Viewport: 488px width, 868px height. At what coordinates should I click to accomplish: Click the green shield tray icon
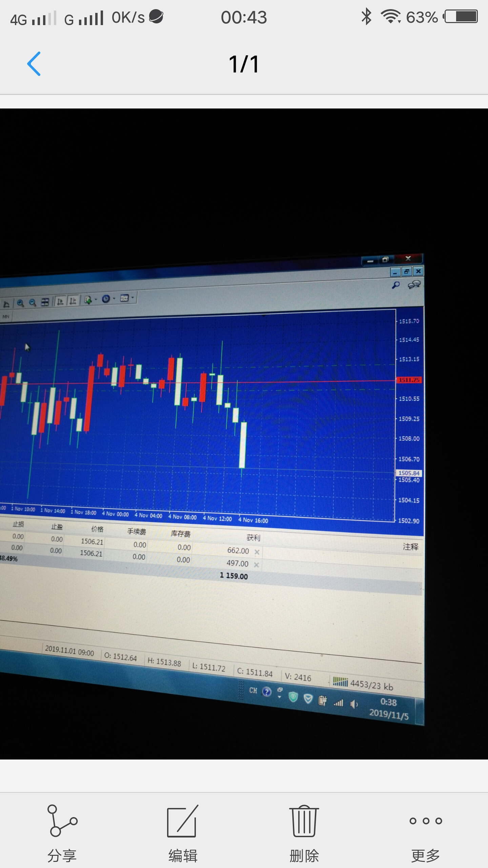coord(293,697)
